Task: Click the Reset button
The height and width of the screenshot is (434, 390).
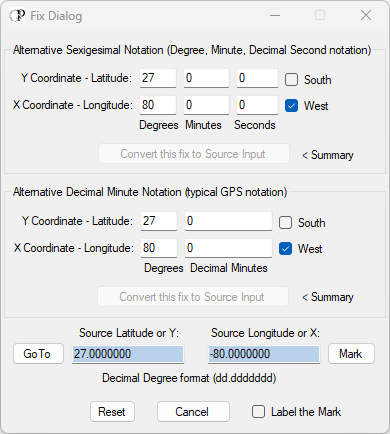Action: 112,412
